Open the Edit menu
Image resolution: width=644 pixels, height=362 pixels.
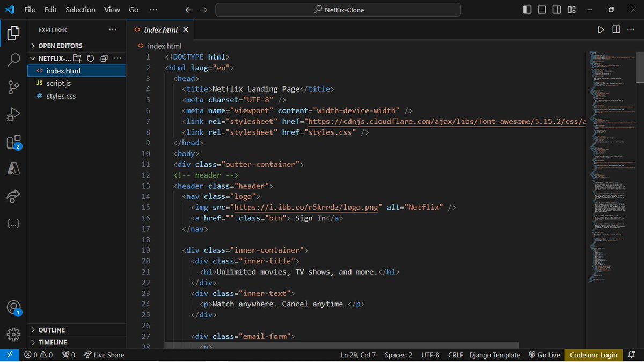pyautogui.click(x=50, y=10)
